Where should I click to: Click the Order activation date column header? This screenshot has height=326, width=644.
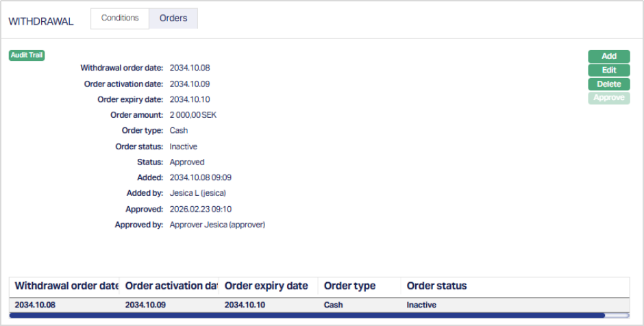point(171,286)
